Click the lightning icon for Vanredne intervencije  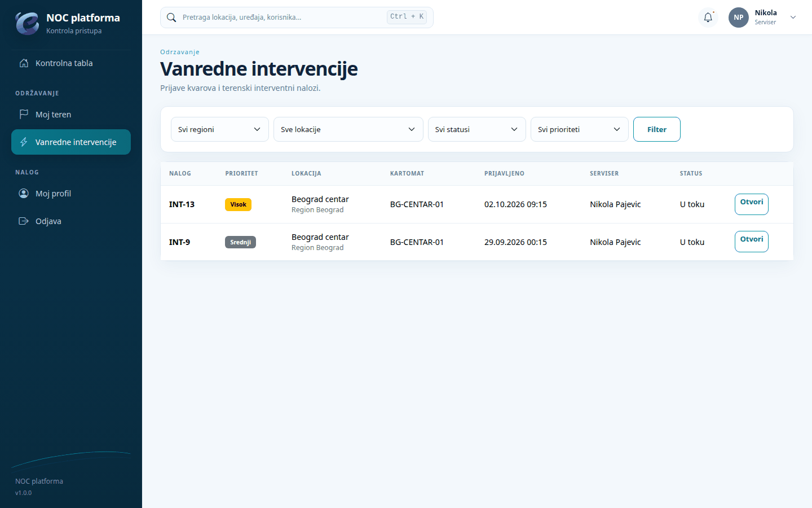point(24,142)
